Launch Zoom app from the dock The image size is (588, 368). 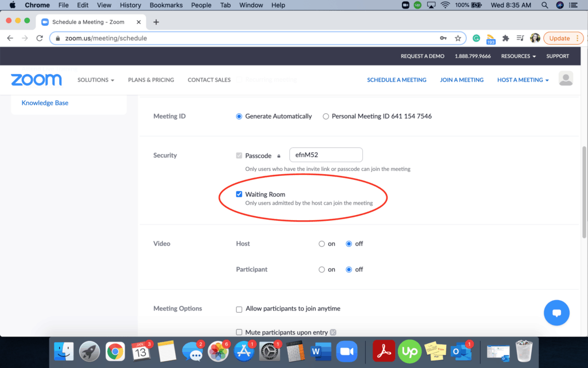pyautogui.click(x=345, y=351)
